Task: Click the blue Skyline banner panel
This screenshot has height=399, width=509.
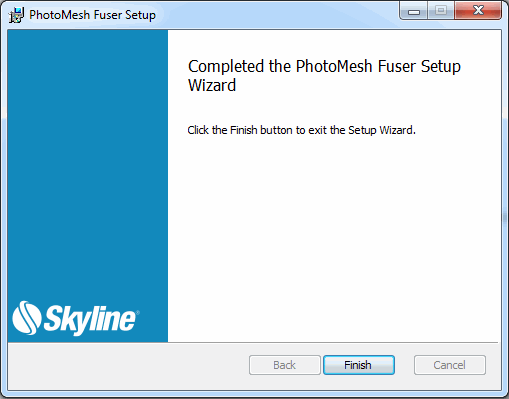Action: tap(88, 167)
